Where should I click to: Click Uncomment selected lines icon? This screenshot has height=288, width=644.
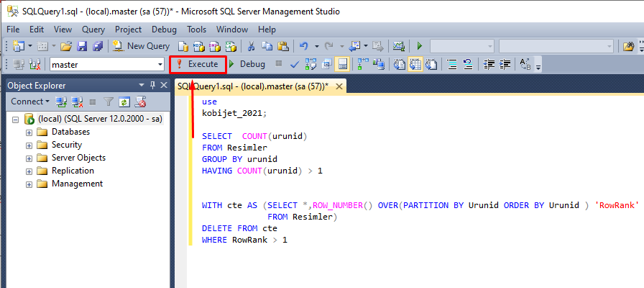467,64
